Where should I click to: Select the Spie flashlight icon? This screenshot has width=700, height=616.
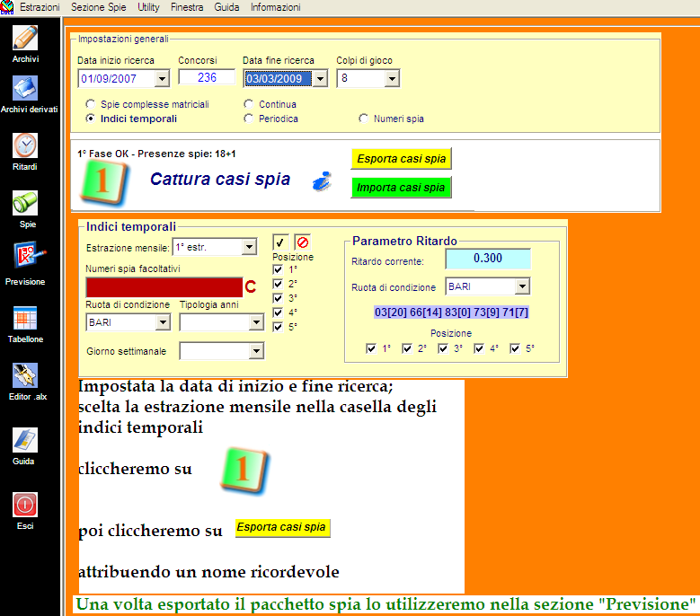pos(25,203)
